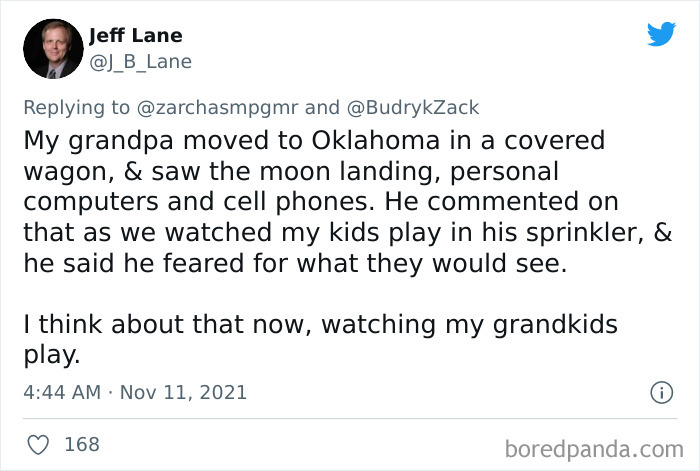Open the @J_B_Lane handle
The width and height of the screenshot is (700, 471).
pyautogui.click(x=140, y=62)
